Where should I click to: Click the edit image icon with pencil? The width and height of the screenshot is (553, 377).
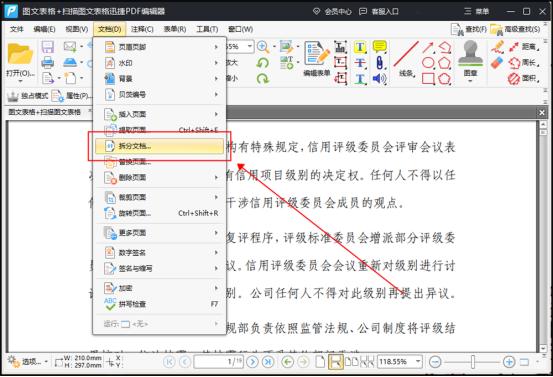[286, 47]
